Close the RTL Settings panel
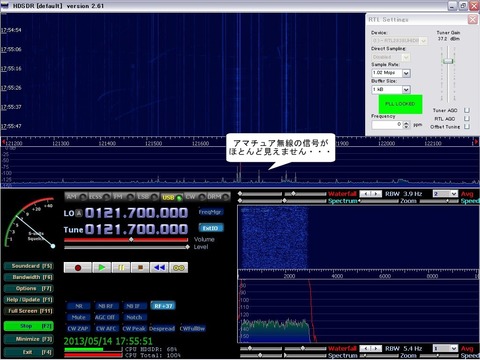This screenshot has width=480, height=360. (472, 19)
